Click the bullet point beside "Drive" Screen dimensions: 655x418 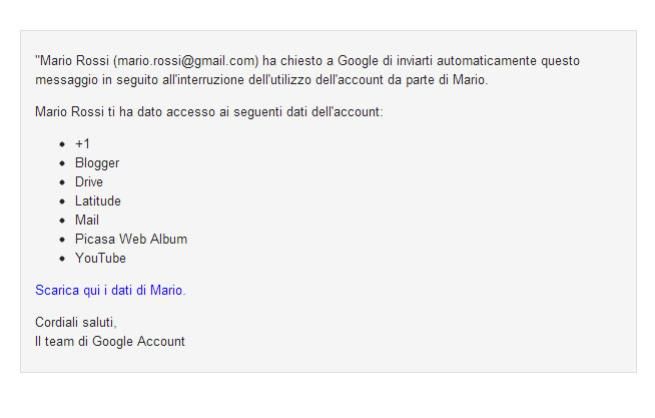click(63, 182)
